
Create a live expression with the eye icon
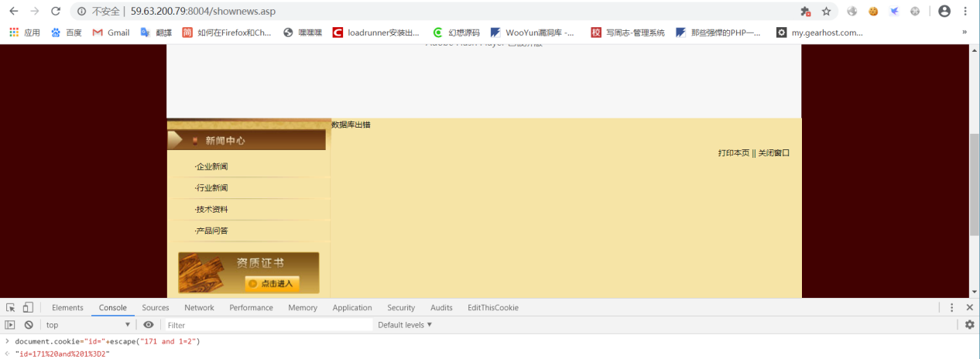pos(149,325)
